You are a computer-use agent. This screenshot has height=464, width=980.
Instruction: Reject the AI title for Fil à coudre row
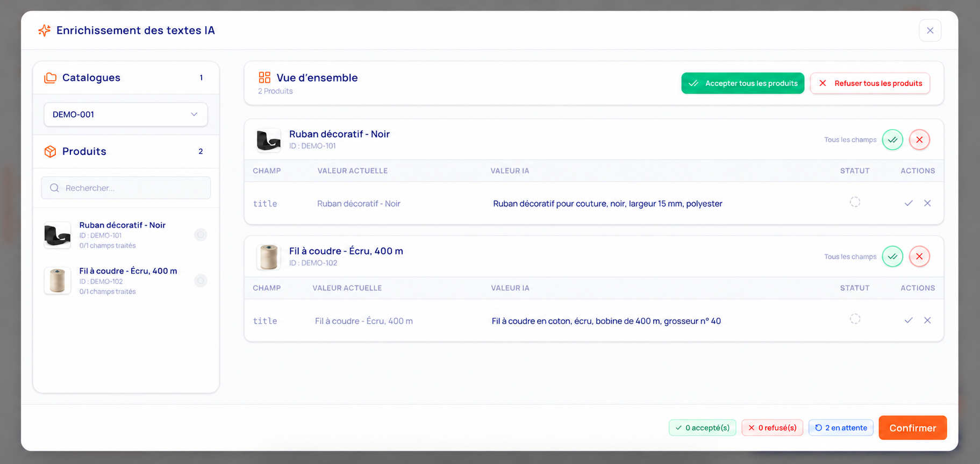(927, 320)
